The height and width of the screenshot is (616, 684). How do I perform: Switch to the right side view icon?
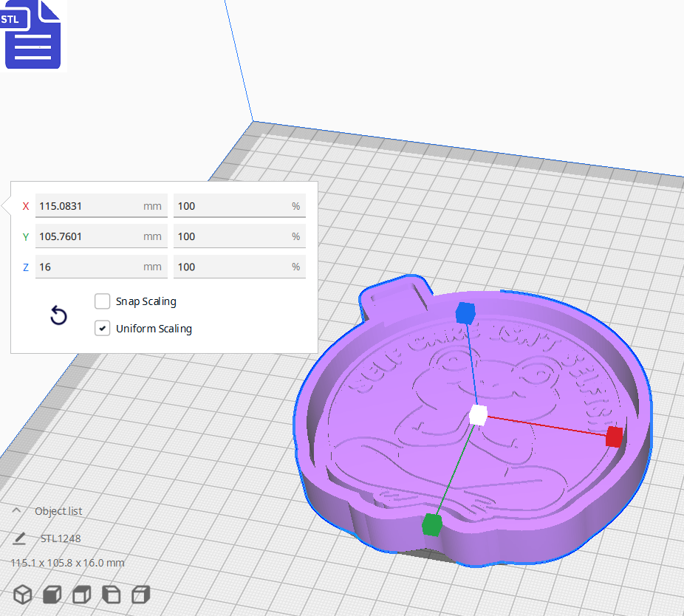point(140,595)
